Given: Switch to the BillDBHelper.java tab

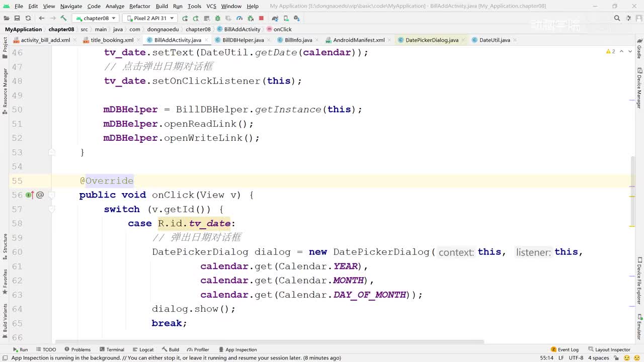Looking at the screenshot, I should pyautogui.click(x=243, y=40).
